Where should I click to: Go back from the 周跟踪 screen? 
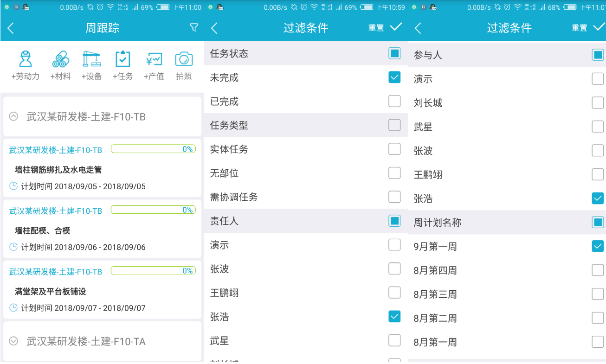click(11, 28)
